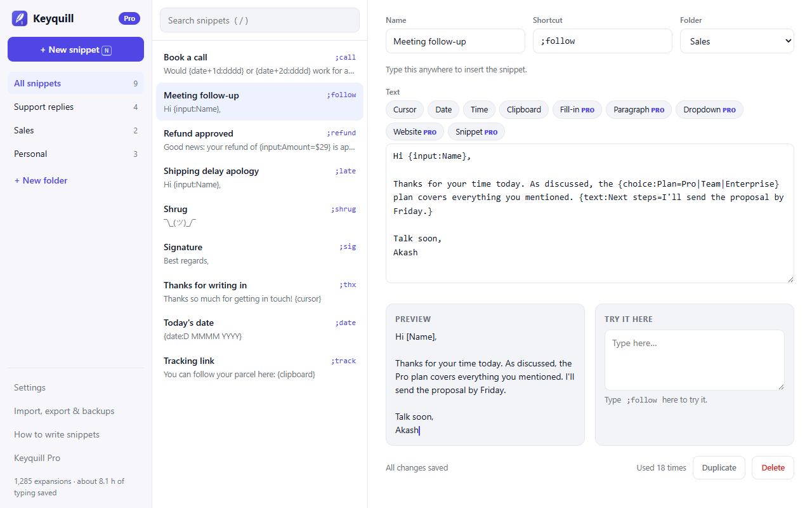Click the Try it here text box
Screen dimensions: 812x508
(695, 360)
